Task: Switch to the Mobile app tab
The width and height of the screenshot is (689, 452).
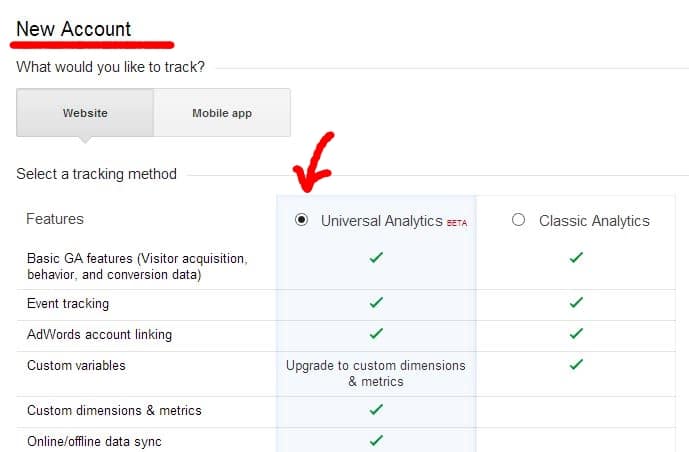Action: [x=222, y=113]
